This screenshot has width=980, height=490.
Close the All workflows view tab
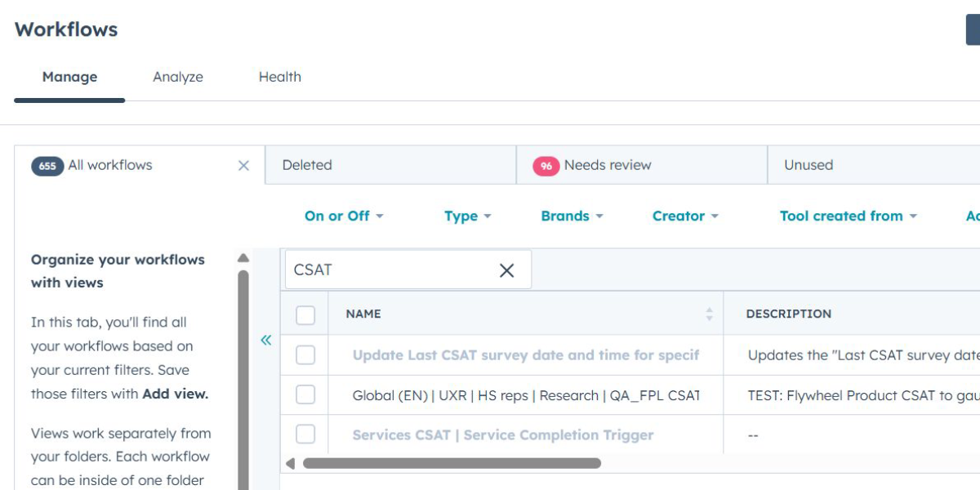(x=243, y=166)
